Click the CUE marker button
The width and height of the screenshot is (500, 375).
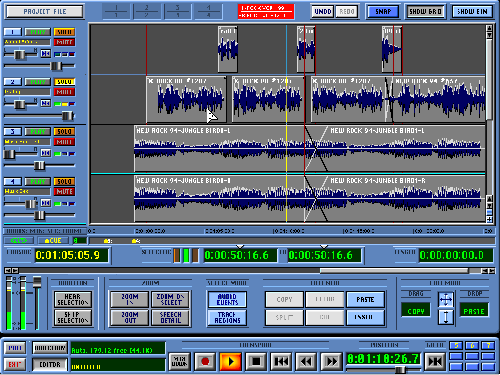(53, 240)
